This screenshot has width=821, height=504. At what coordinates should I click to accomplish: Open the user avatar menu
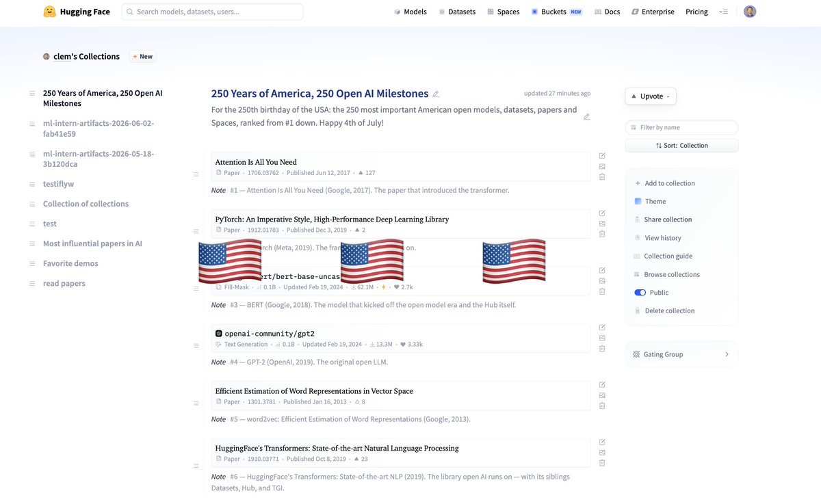point(750,12)
